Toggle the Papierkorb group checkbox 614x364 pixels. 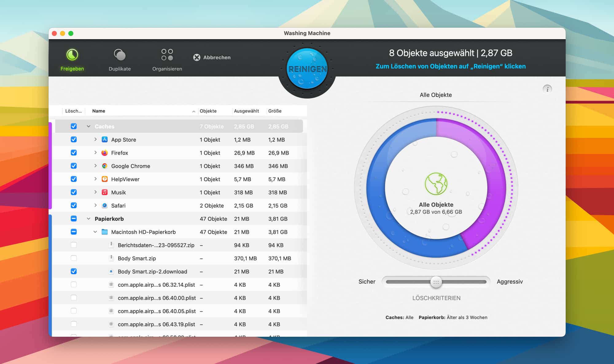click(x=74, y=219)
